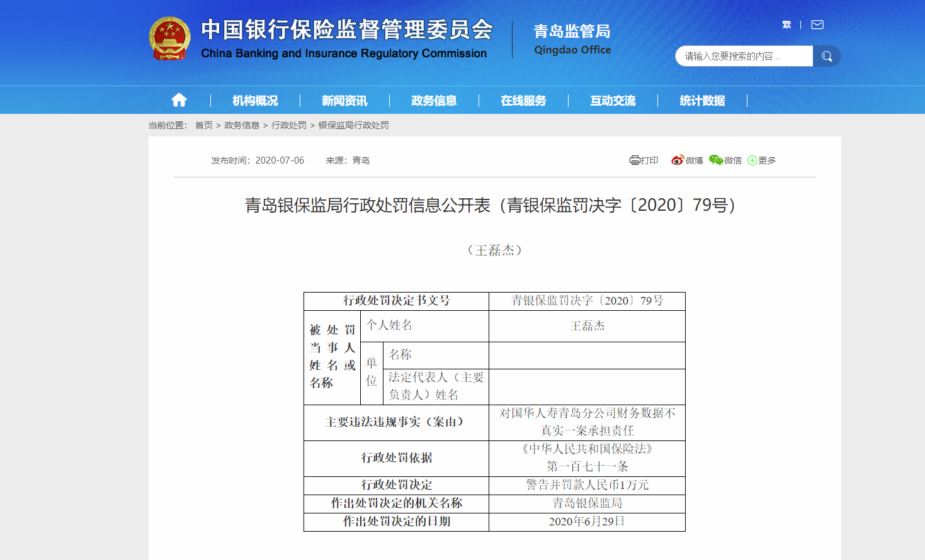Open the 统计数据 menu
The image size is (925, 560).
pos(702,101)
